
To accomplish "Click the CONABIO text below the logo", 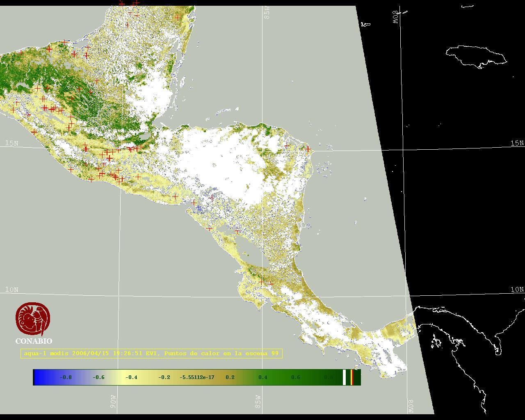I will 34,341.
